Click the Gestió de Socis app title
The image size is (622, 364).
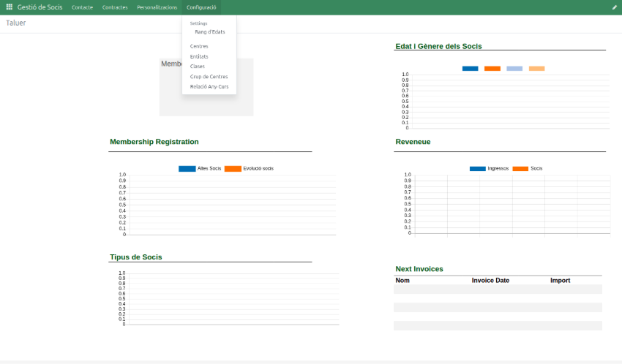pyautogui.click(x=40, y=7)
